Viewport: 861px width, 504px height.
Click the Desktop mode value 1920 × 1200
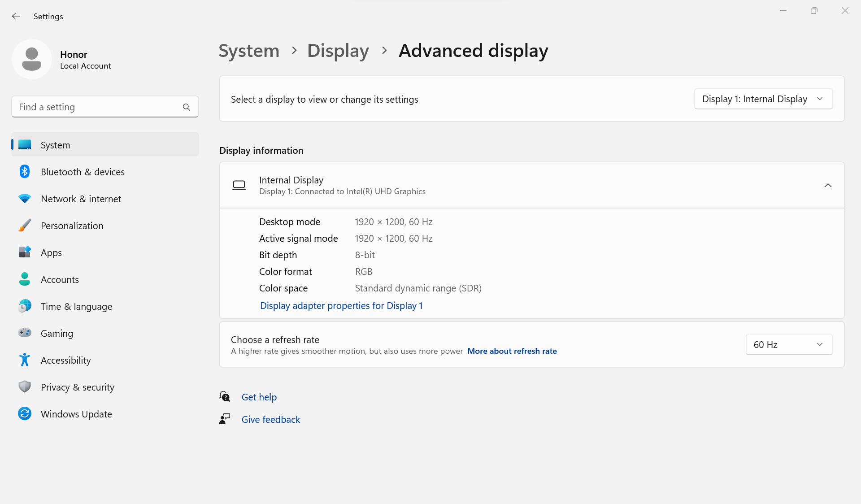point(394,222)
